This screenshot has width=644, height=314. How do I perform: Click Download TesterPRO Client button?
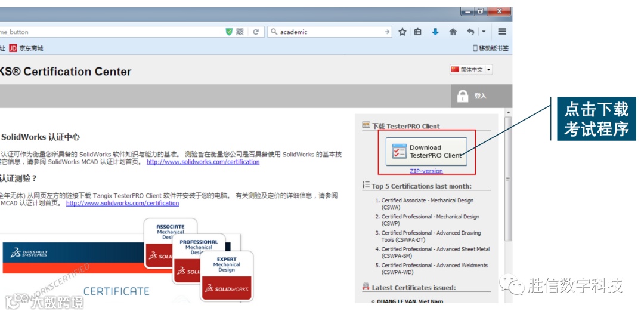click(426, 152)
